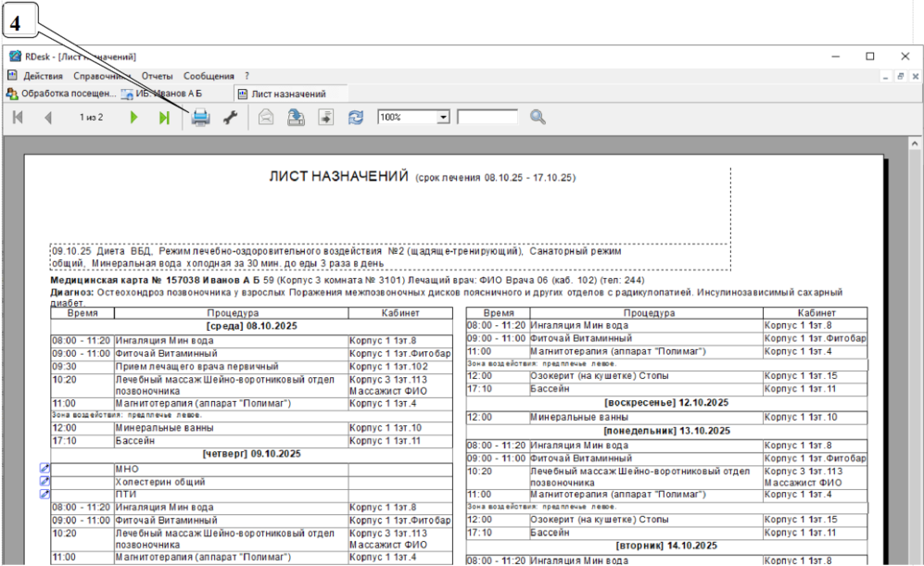Switch to Обработка посещен... tab
This screenshot has height=566, width=924.
61,94
